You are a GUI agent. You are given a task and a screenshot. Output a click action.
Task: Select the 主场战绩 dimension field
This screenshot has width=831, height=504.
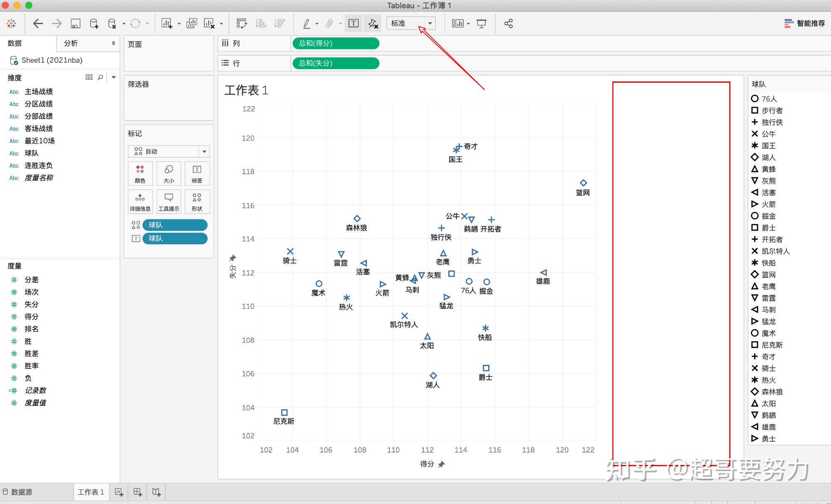tap(39, 91)
